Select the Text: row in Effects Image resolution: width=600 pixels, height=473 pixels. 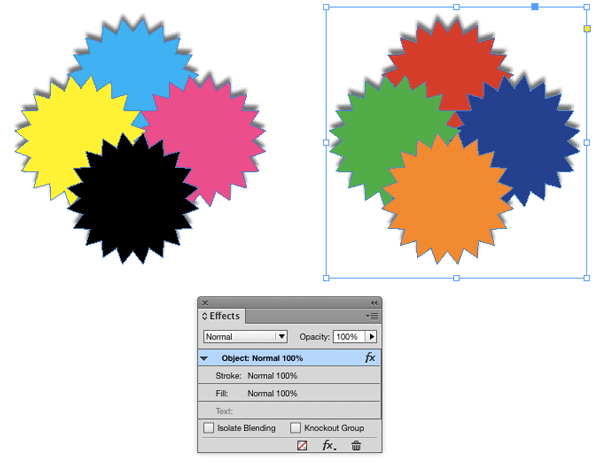pyautogui.click(x=289, y=411)
